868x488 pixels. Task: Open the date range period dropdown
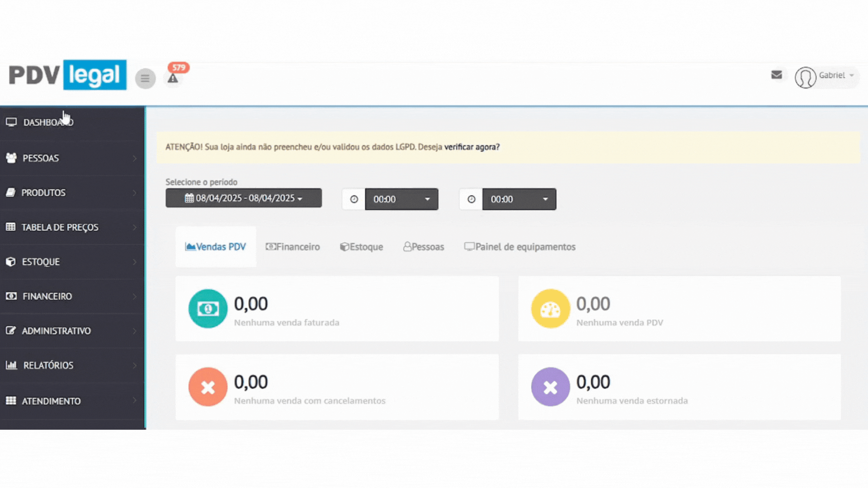244,198
